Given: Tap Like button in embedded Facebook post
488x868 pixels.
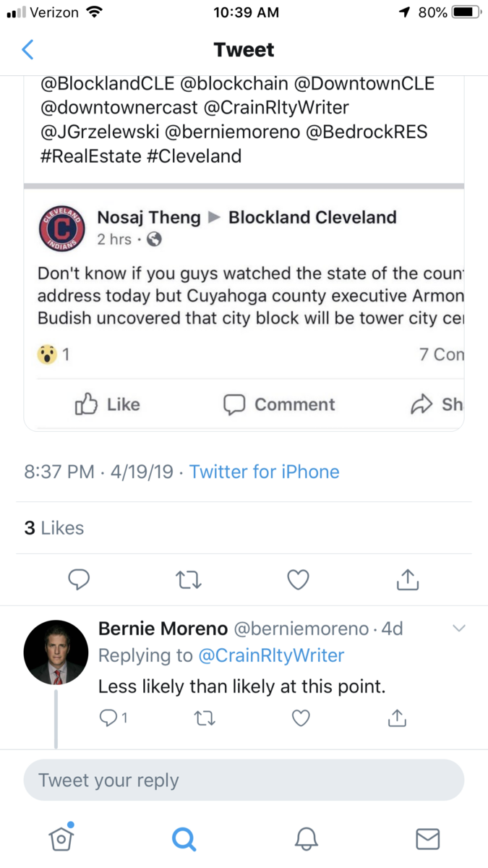Looking at the screenshot, I should tap(108, 404).
